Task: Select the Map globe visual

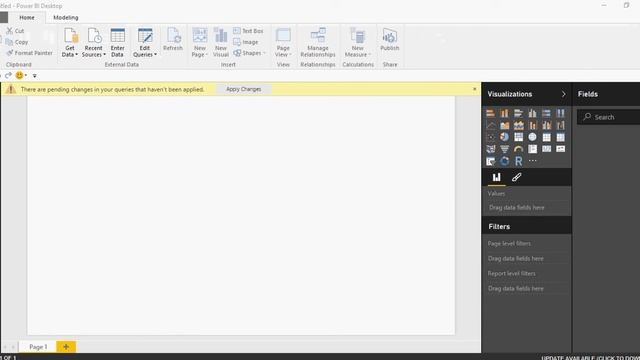Action: [x=532, y=137]
